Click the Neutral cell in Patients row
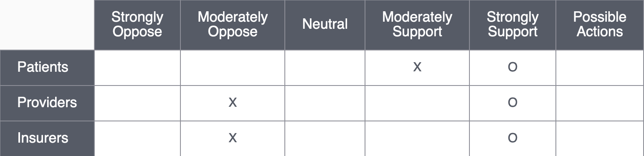The width and height of the screenshot is (644, 156). coord(325,68)
